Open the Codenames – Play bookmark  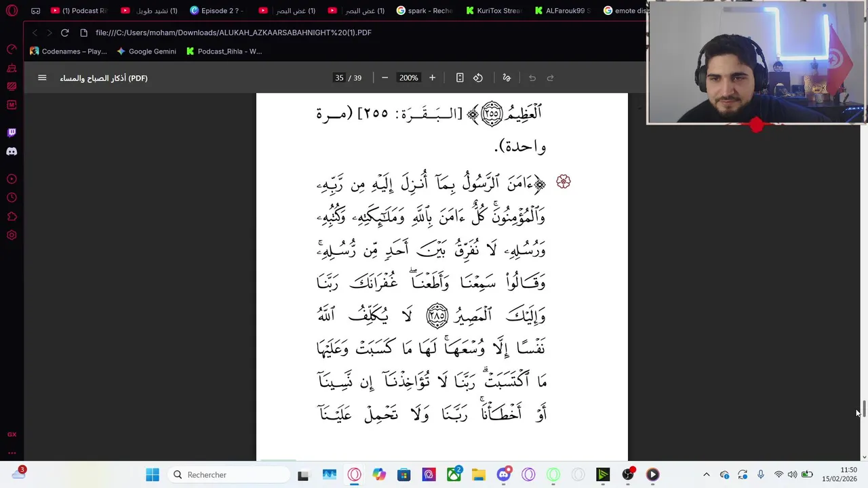click(x=68, y=52)
